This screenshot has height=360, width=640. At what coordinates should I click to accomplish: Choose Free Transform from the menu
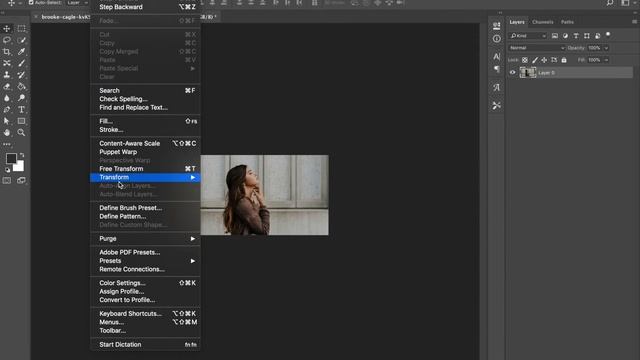(145, 169)
